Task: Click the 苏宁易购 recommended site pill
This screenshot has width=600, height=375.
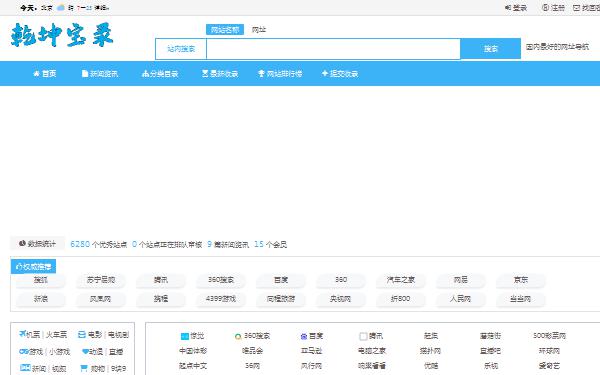Action: (x=101, y=280)
